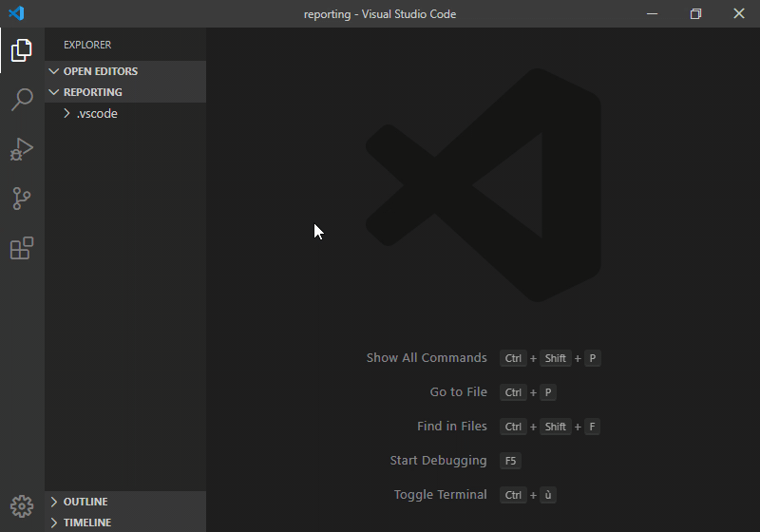Expand the Outline section
This screenshot has height=532, width=760.
(125, 502)
